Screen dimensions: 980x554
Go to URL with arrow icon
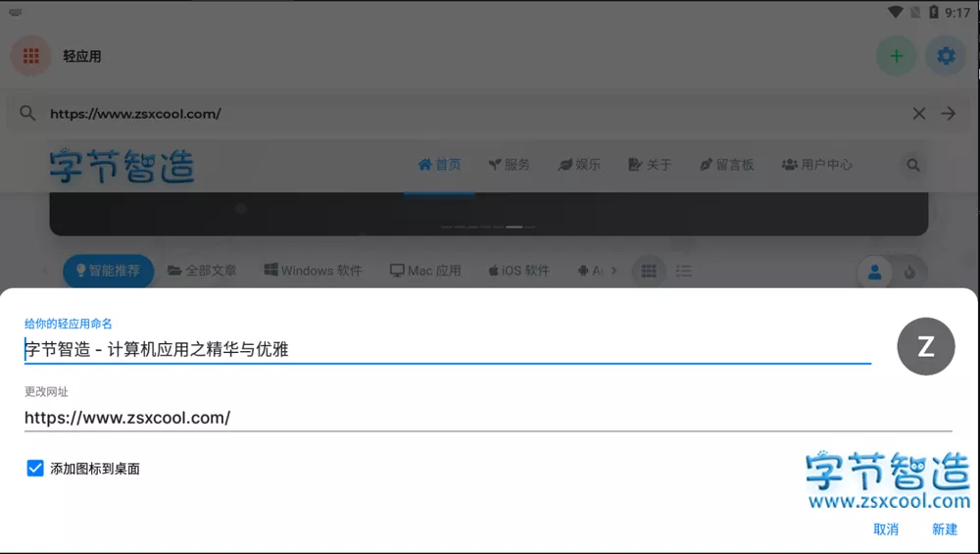point(948,113)
